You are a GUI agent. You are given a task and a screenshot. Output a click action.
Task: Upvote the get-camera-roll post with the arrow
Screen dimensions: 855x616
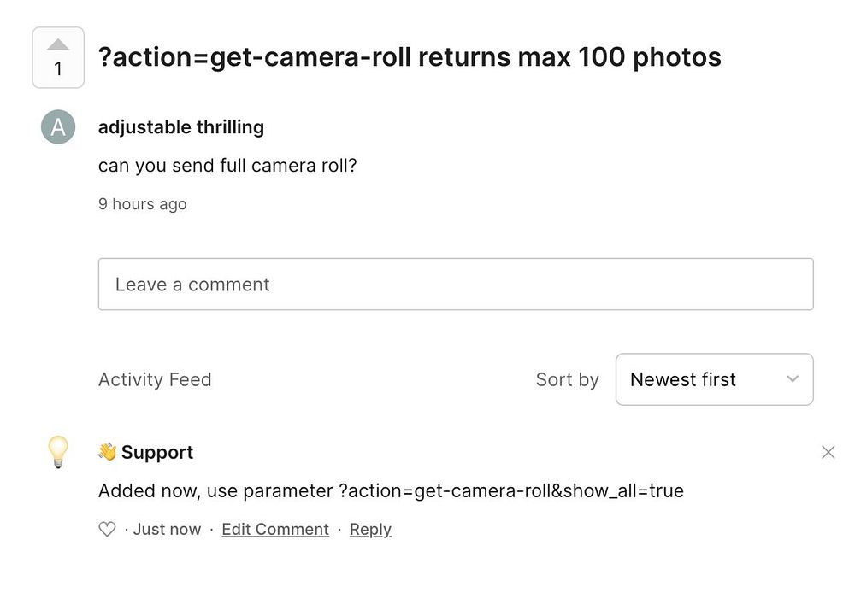[58, 45]
